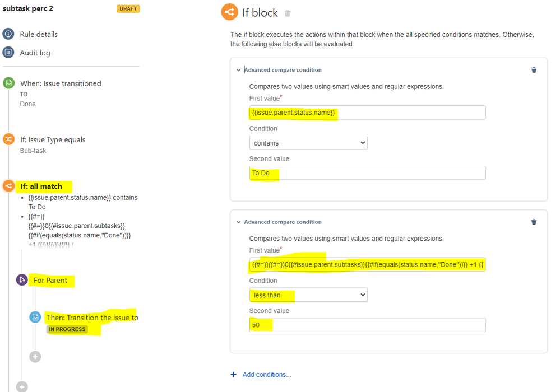This screenshot has height=392, width=560.
Task: Select the Issue transitioned trigger icon
Action: (x=8, y=83)
